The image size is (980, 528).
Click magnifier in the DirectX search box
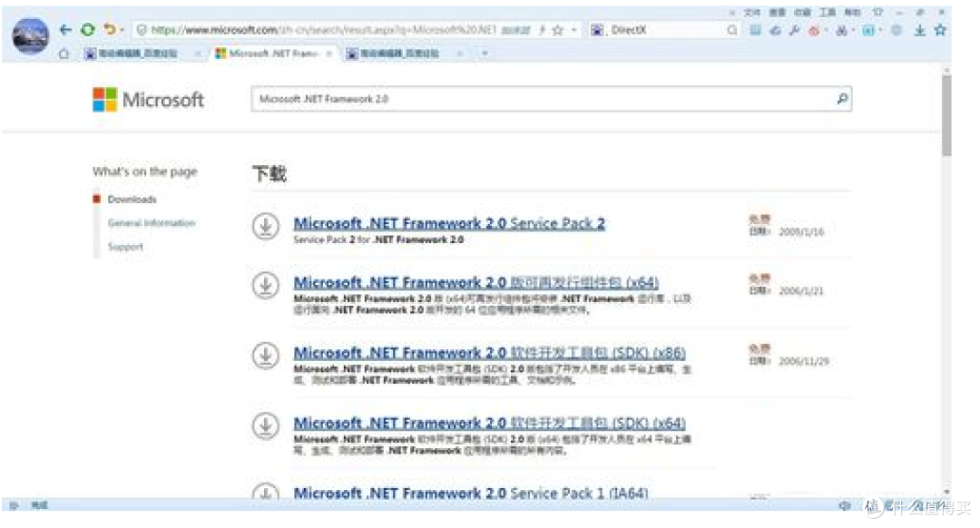coord(732,30)
